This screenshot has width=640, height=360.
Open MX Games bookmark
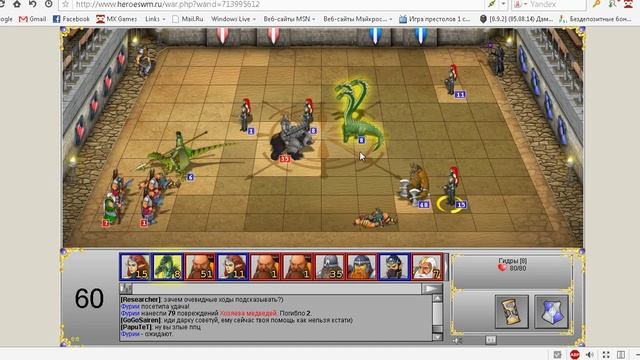coord(117,19)
